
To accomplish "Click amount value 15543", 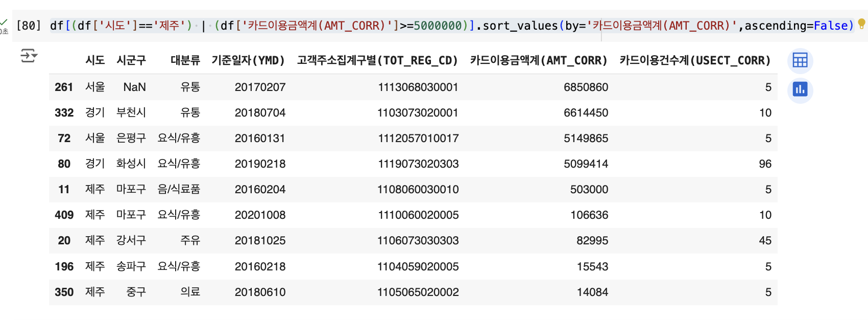I will click(592, 266).
